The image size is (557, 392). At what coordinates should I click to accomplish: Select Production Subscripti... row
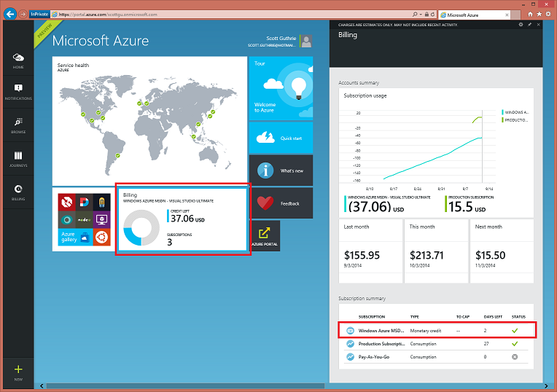pos(437,344)
